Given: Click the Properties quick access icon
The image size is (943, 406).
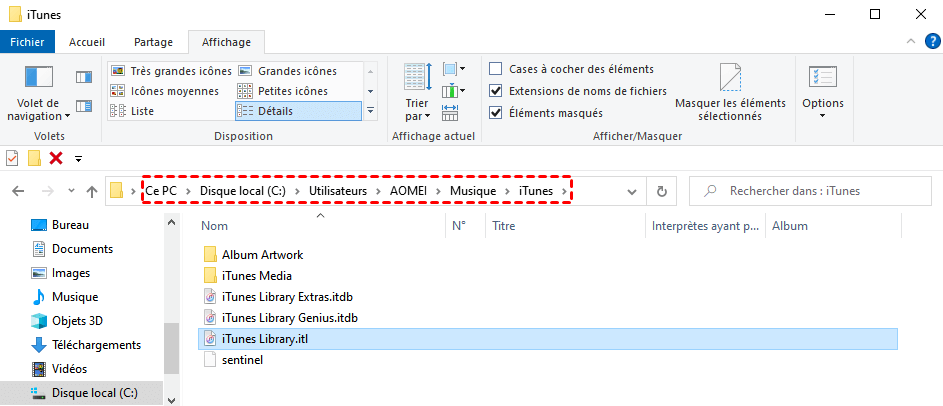Looking at the screenshot, I should coord(12,158).
